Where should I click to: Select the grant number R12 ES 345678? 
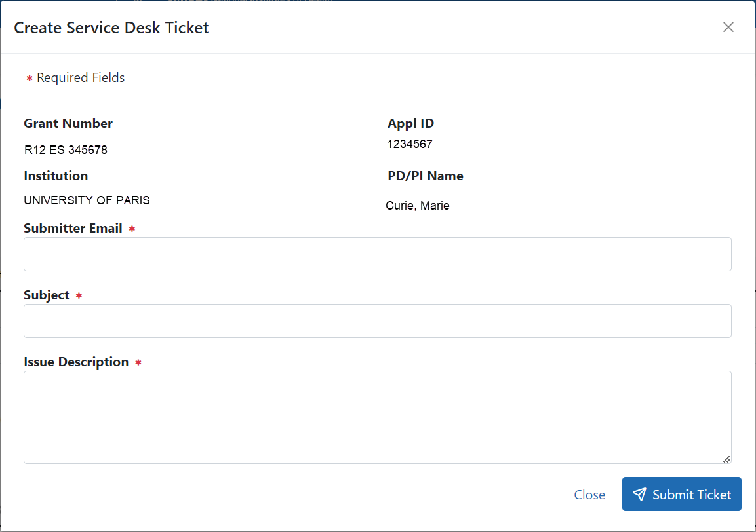point(66,150)
